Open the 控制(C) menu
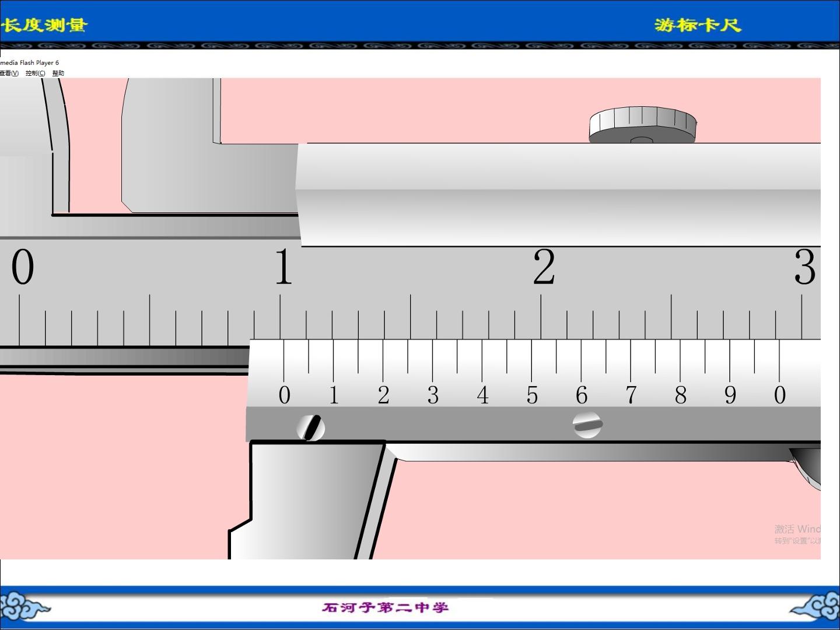This screenshot has width=840, height=630. (x=35, y=73)
